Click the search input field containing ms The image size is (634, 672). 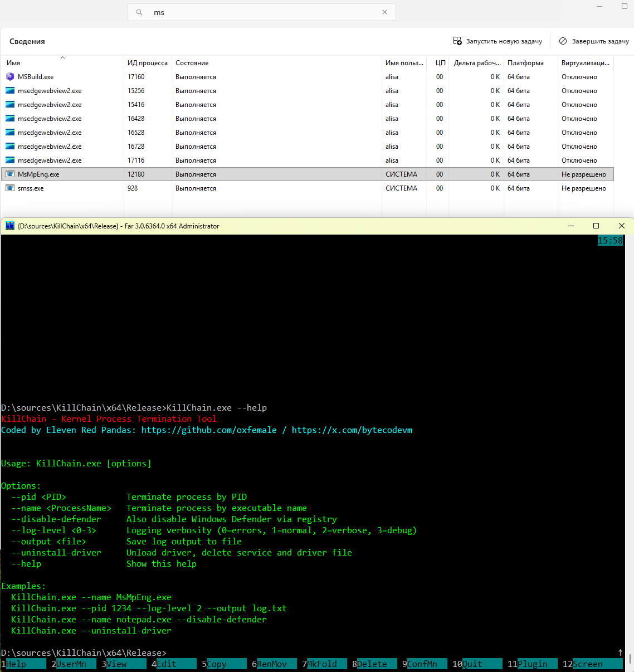(262, 12)
